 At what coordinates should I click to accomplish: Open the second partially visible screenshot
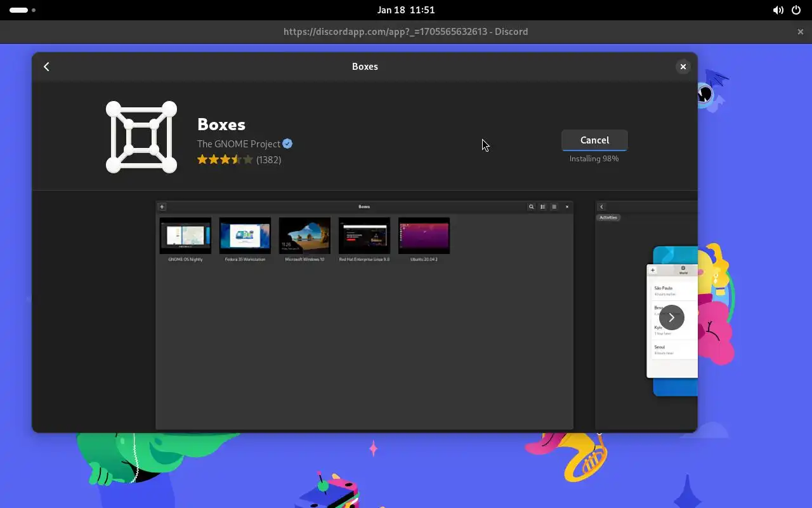point(646,315)
